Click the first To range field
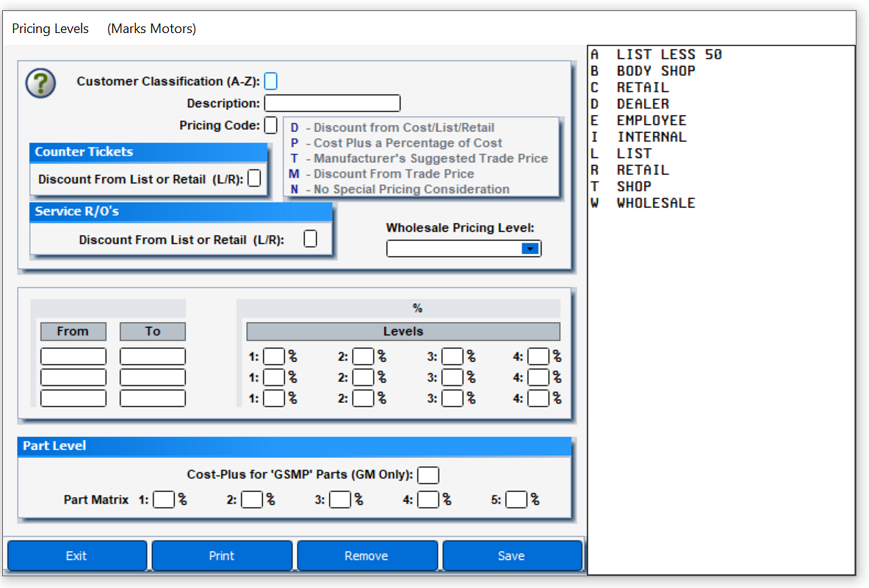 pos(152,356)
